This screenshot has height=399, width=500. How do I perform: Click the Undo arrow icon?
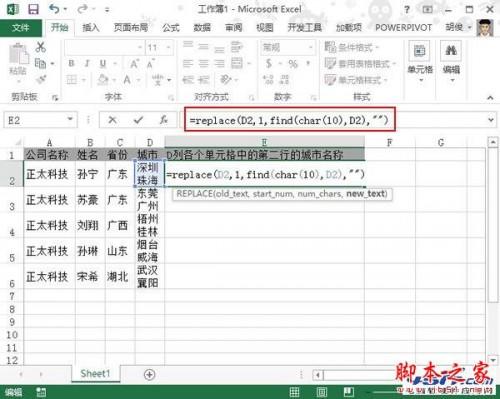point(54,9)
